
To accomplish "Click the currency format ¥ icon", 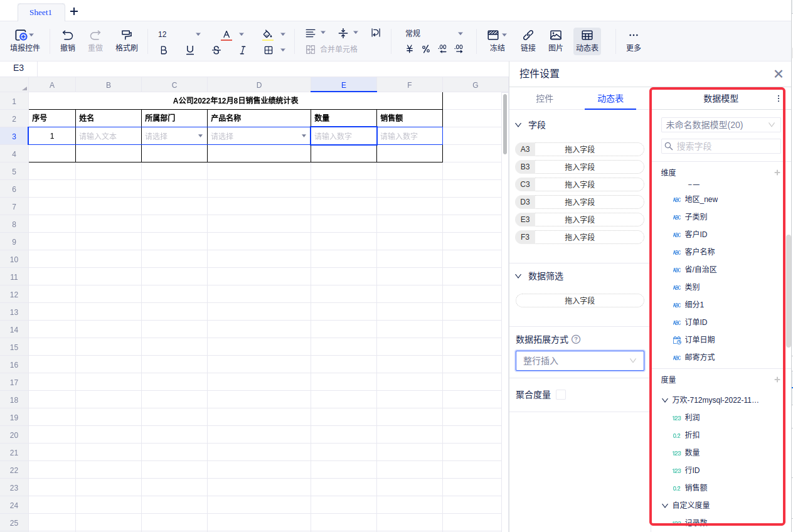I will point(410,50).
